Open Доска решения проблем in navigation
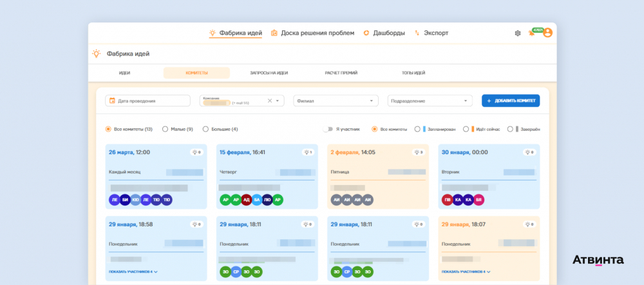Image resolution: width=644 pixels, height=285 pixels. [x=312, y=33]
